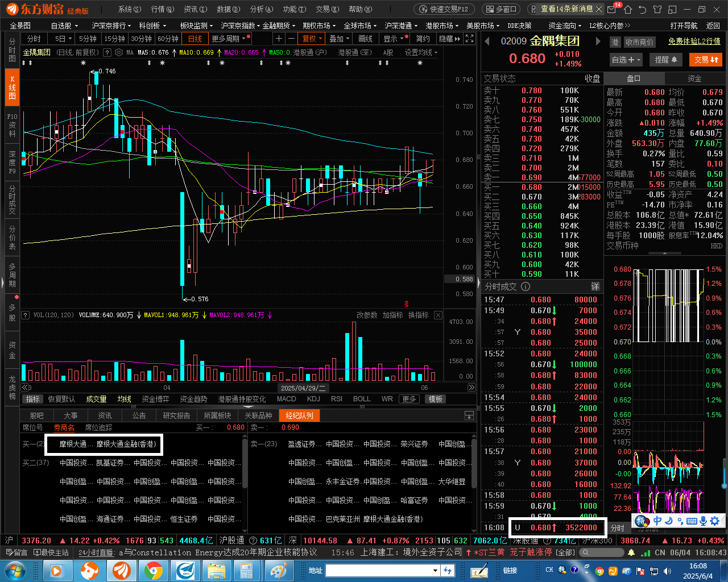Zoom in chart with plus icon
Viewport: 728px width, 582px height.
(279, 39)
